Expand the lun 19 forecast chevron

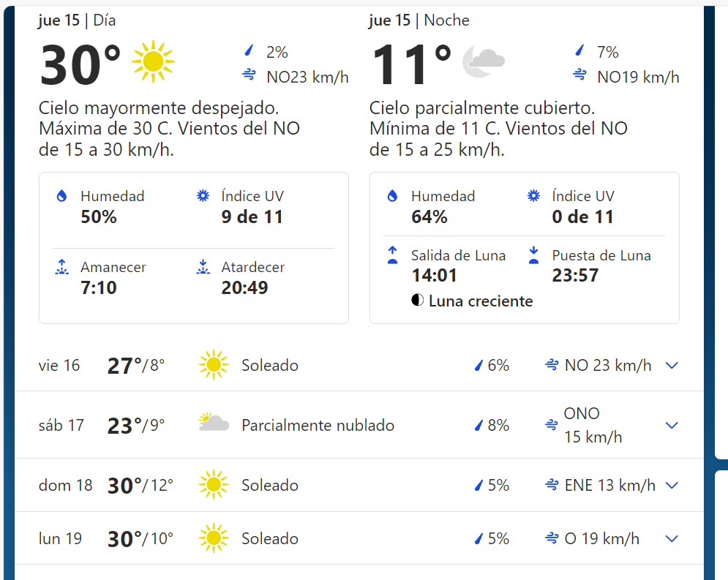[x=672, y=539]
